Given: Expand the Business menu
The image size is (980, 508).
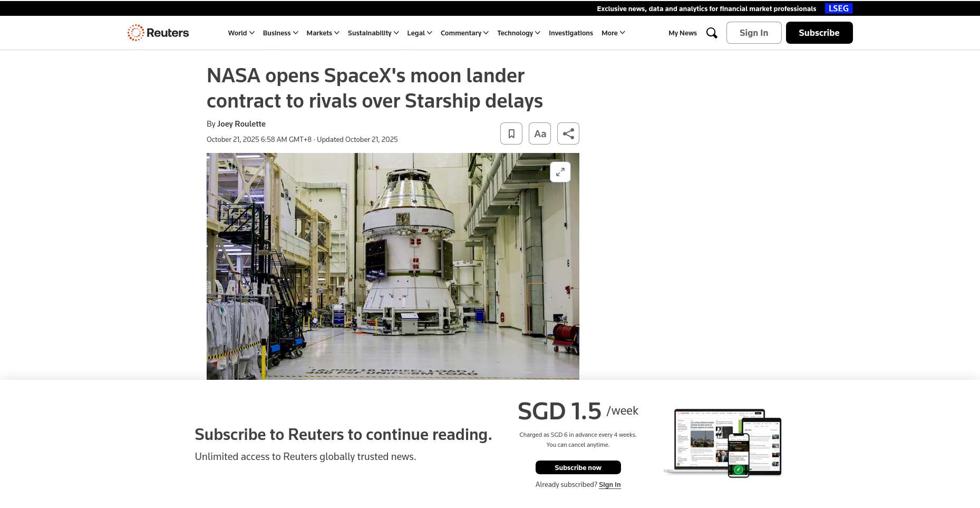Looking at the screenshot, I should tap(280, 33).
